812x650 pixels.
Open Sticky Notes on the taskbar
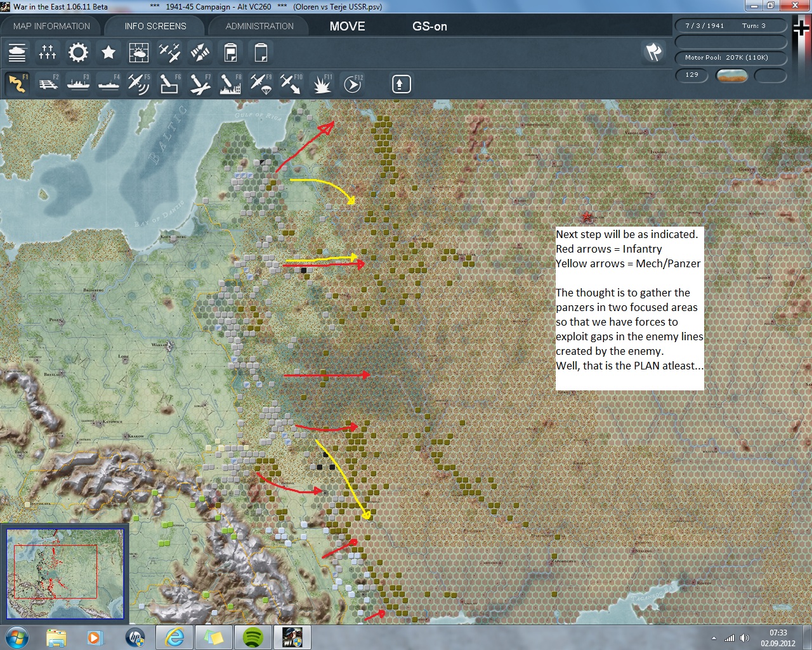214,637
